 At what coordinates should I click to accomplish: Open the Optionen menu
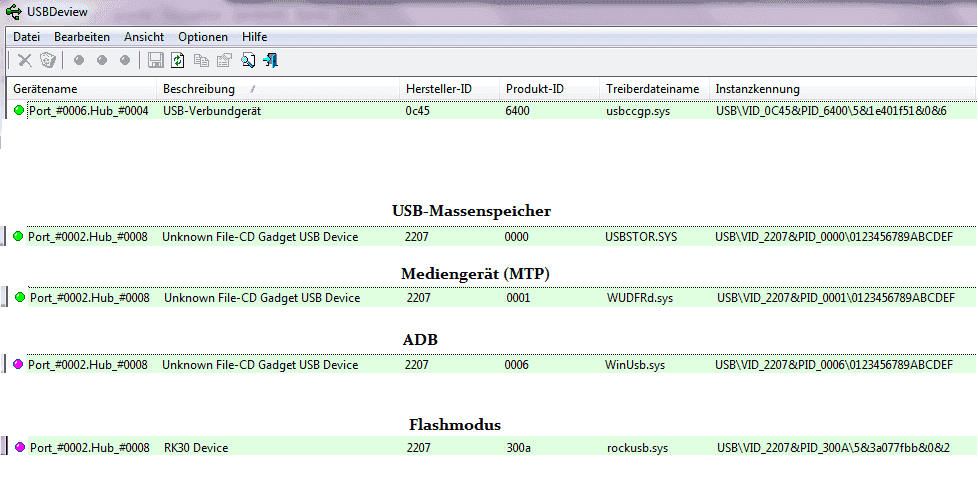(203, 37)
